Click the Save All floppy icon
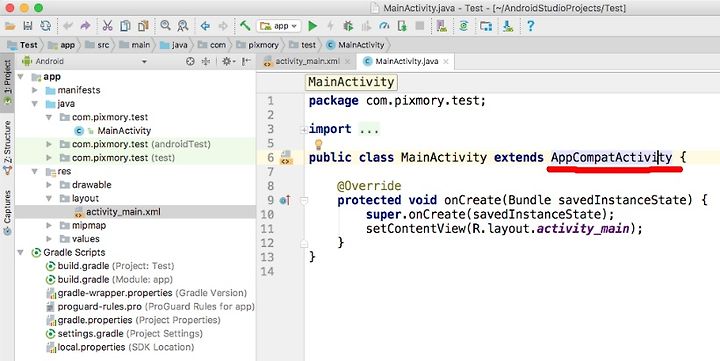 pyautogui.click(x=28, y=26)
